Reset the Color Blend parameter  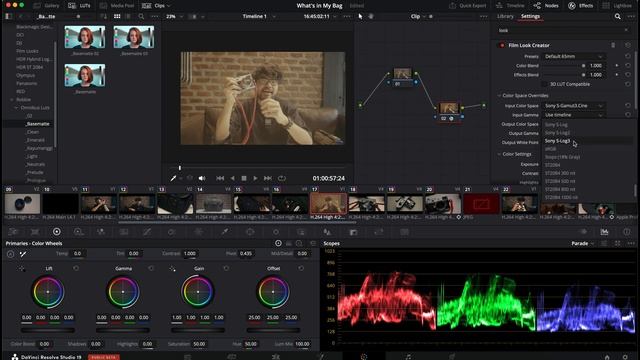click(627, 66)
